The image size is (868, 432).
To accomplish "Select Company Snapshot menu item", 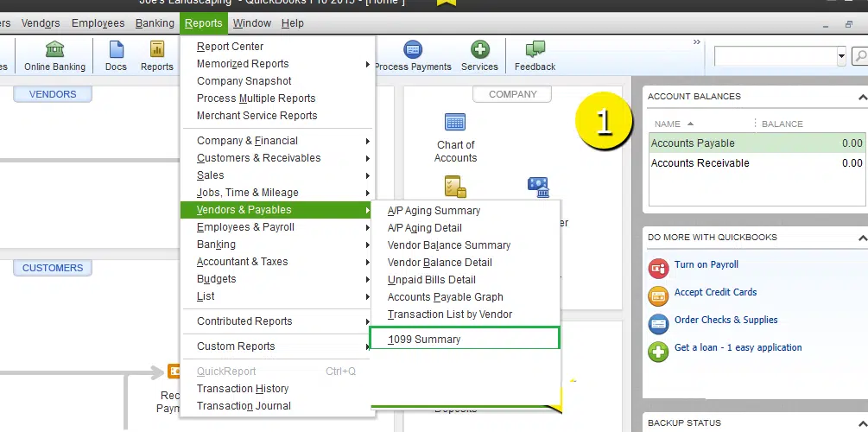I will point(277,81).
